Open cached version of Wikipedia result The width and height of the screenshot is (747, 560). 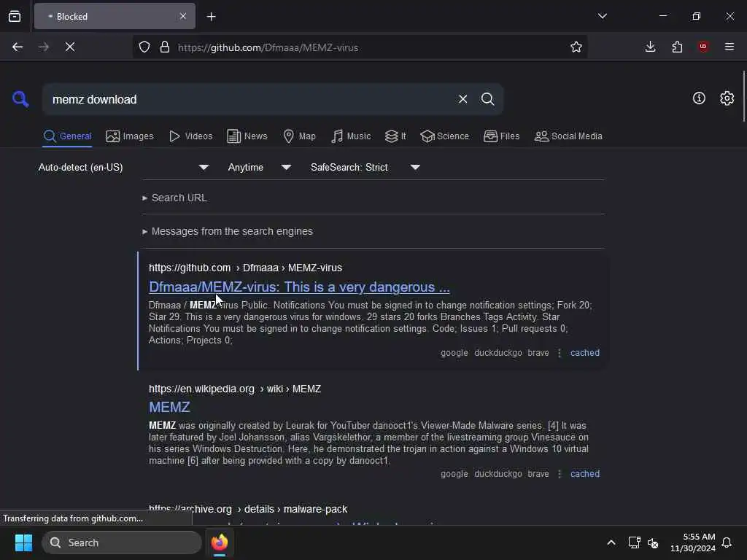pyautogui.click(x=585, y=474)
